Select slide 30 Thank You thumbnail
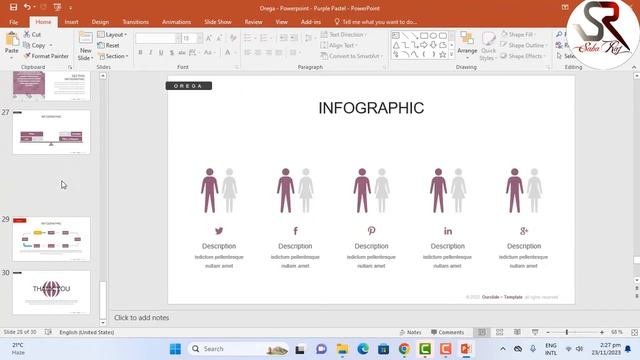 [51, 292]
